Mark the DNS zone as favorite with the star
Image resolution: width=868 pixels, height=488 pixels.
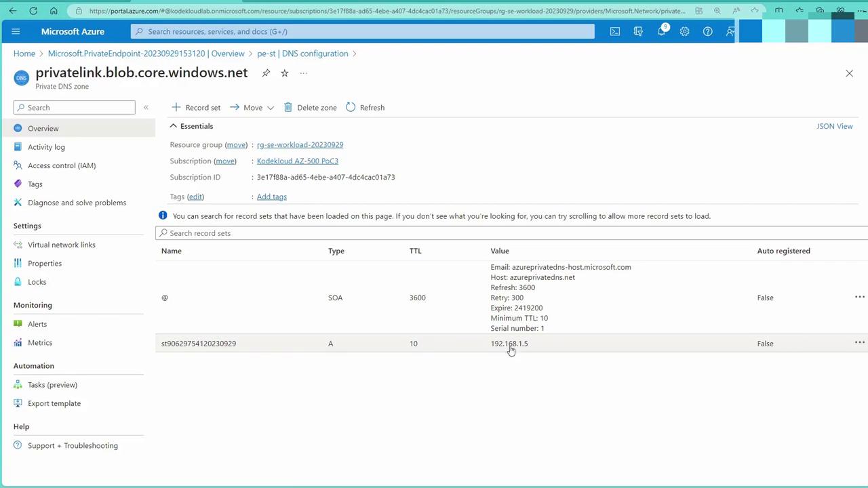pos(285,73)
